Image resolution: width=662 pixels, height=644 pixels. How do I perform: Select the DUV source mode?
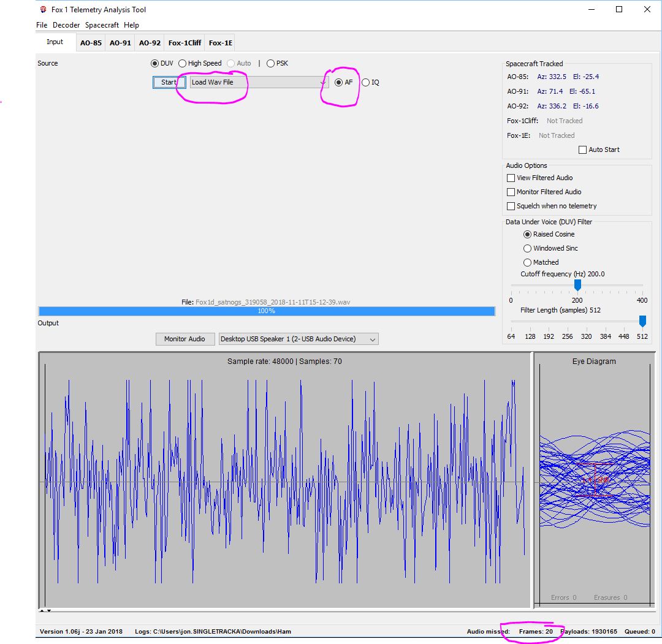155,63
